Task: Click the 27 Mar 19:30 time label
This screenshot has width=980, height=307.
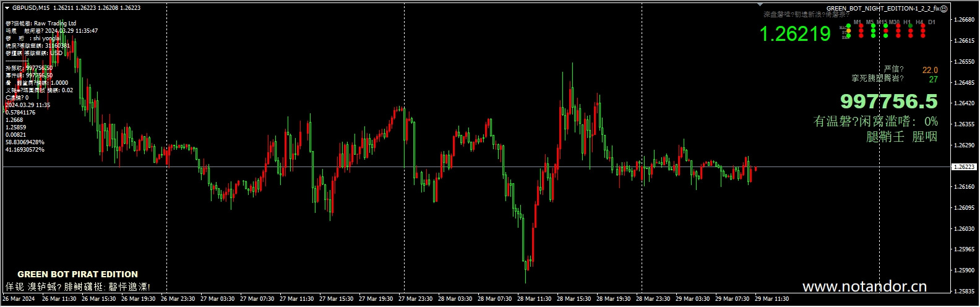Action: point(376,299)
